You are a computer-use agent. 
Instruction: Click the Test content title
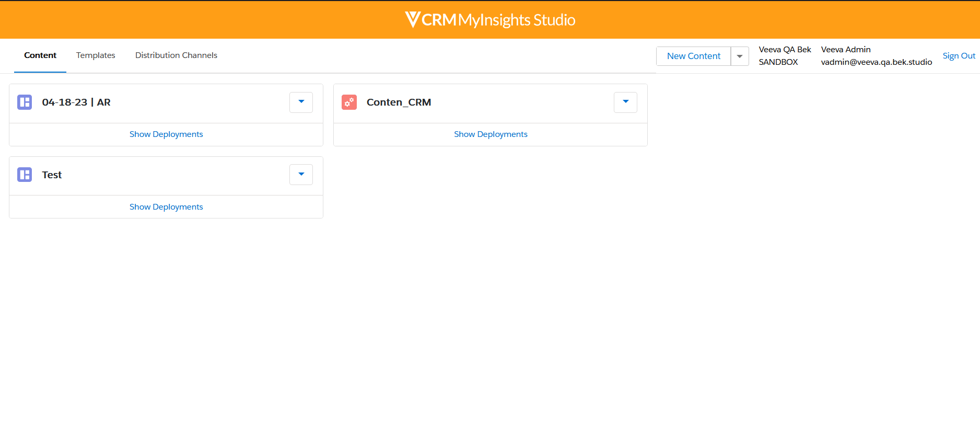coord(52,175)
